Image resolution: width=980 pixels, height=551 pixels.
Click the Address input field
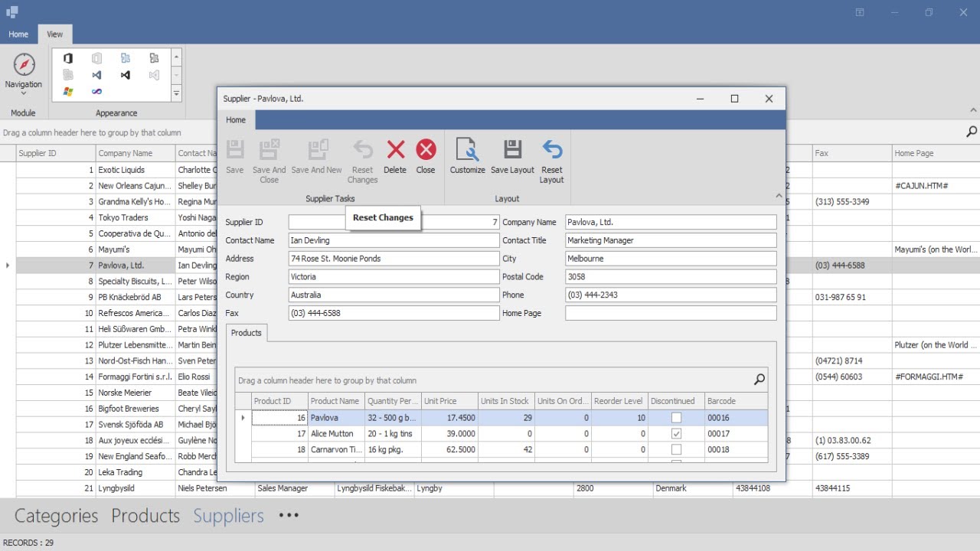tap(394, 259)
